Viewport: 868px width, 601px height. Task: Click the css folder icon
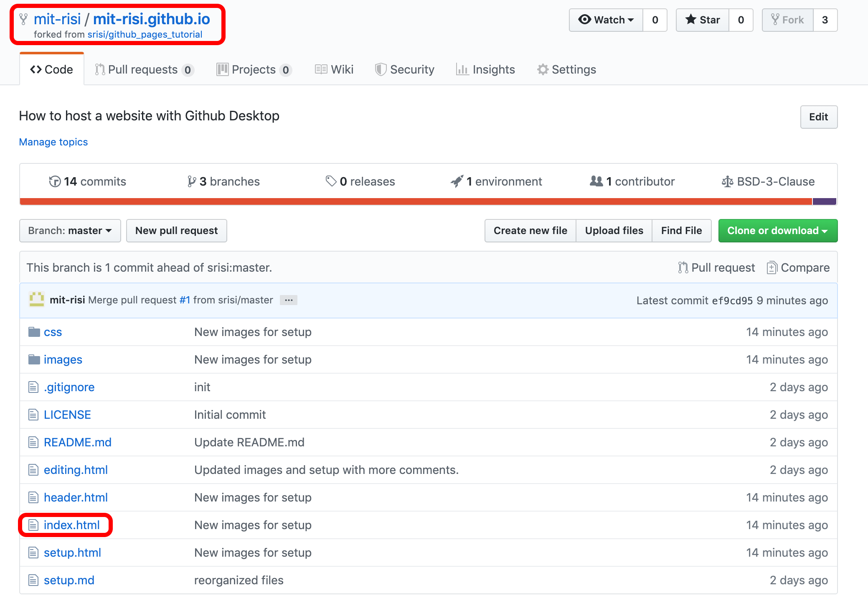[x=34, y=332]
